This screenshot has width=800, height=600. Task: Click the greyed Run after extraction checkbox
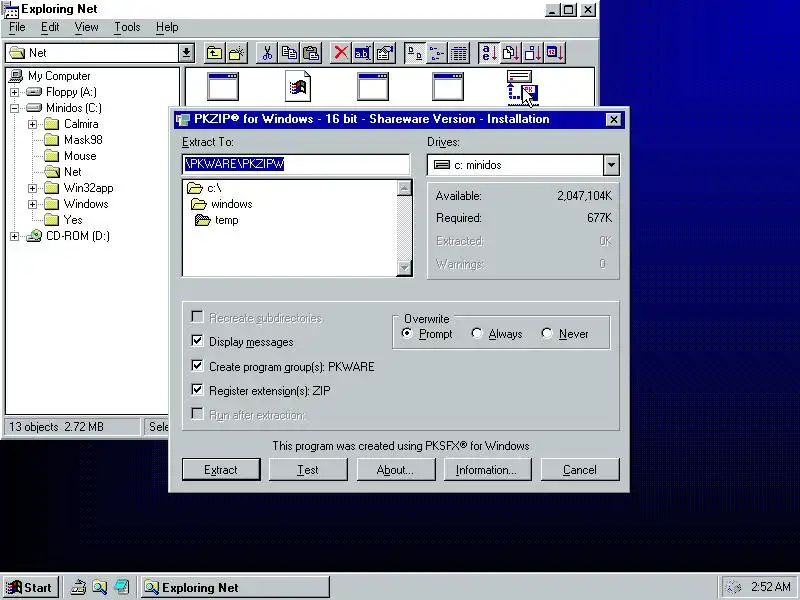[197, 414]
